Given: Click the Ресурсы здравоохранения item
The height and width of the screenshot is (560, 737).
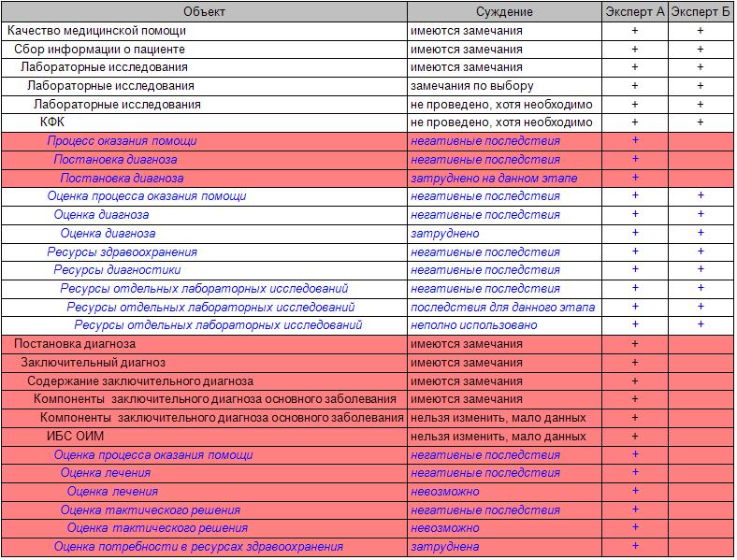Looking at the screenshot, I should point(122,251).
